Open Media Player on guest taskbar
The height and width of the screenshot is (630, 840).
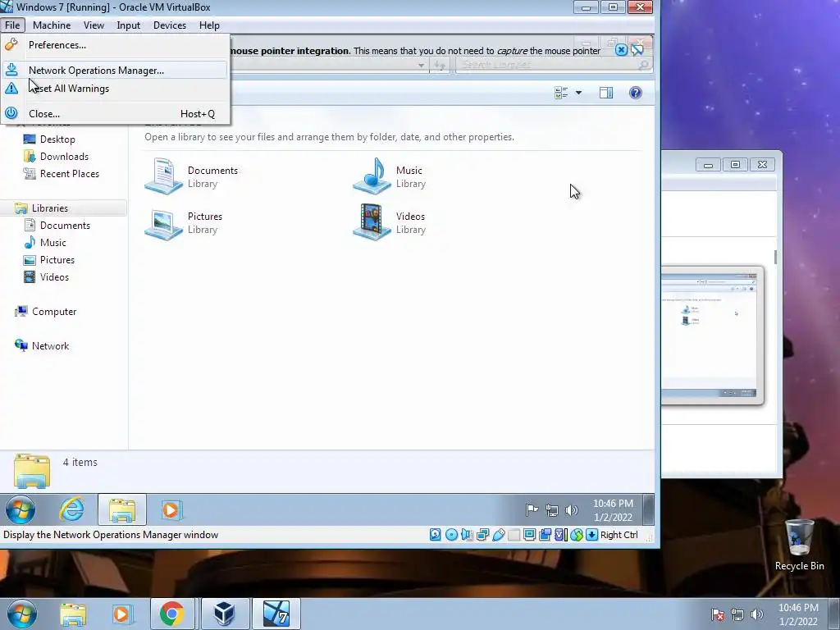pyautogui.click(x=171, y=509)
